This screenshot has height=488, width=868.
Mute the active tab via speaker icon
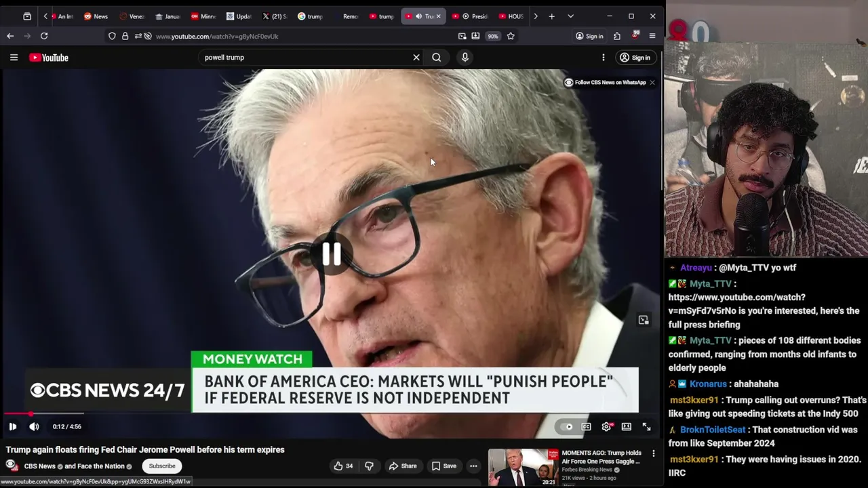coord(418,16)
